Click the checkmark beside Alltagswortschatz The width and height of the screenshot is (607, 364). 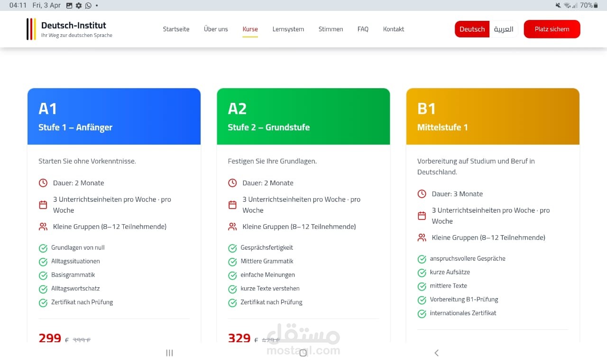(x=43, y=289)
